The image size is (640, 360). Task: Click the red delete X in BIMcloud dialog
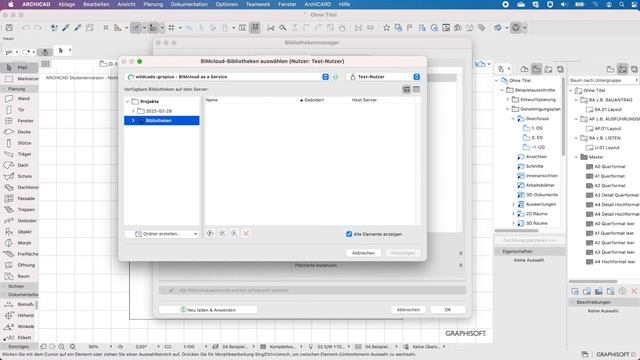[x=246, y=233]
